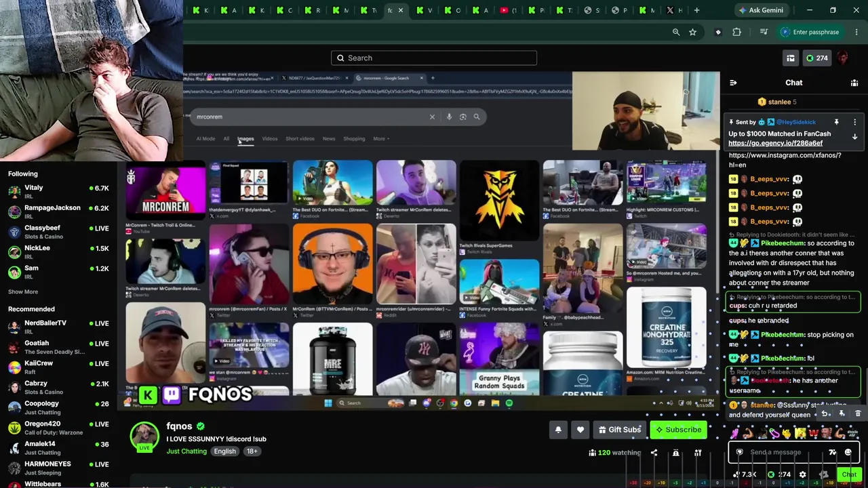Click the translate icon in chat input
868x488 pixels.
(x=833, y=452)
